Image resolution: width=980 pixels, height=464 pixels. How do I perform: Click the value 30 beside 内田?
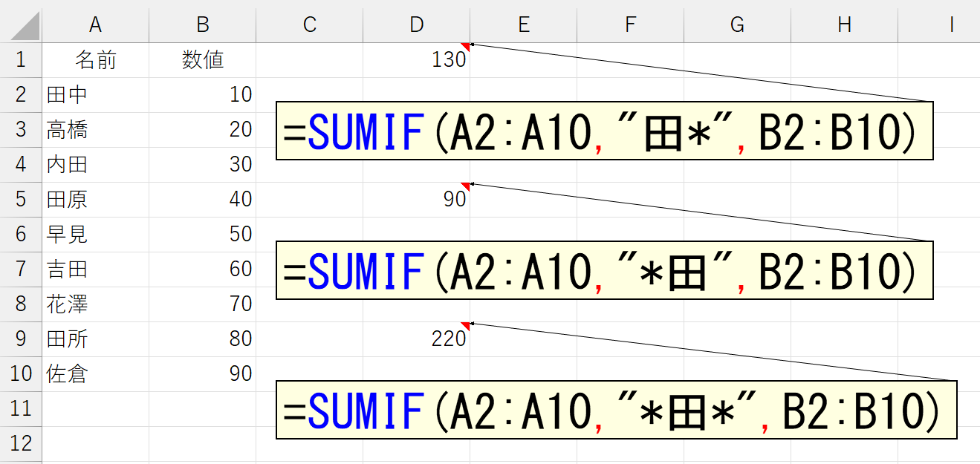pyautogui.click(x=202, y=165)
